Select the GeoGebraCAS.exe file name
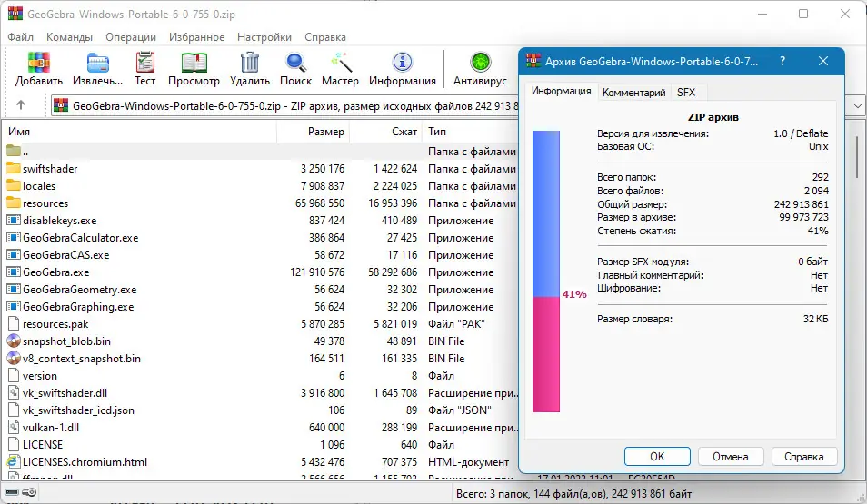Image resolution: width=867 pixels, height=504 pixels. [x=65, y=255]
